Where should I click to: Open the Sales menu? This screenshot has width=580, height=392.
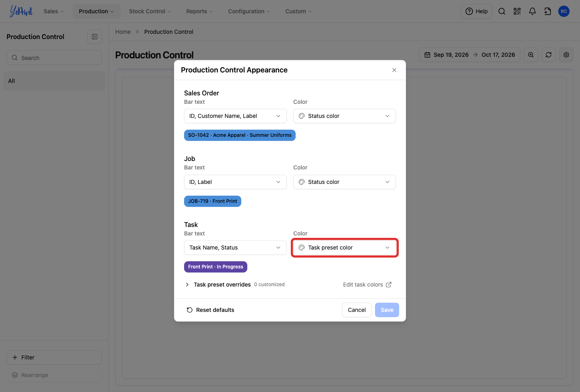point(54,11)
